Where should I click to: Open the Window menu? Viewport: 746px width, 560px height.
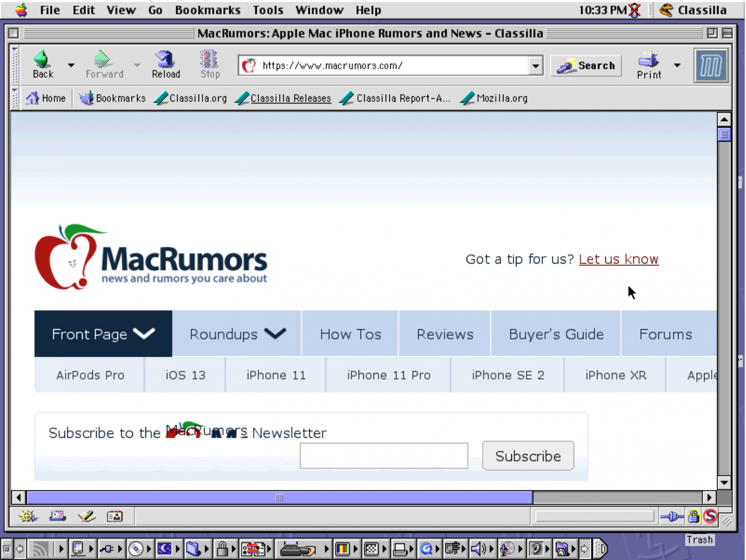[319, 10]
